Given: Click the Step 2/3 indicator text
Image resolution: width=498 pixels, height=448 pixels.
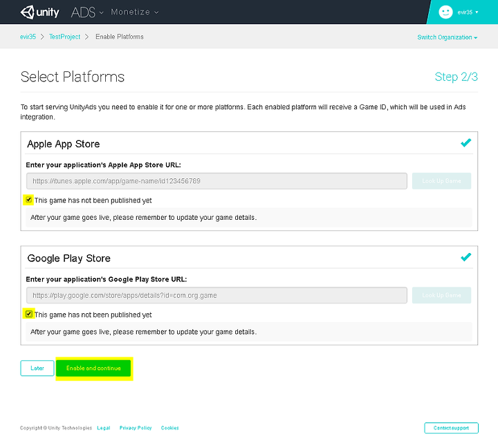Looking at the screenshot, I should pos(456,77).
